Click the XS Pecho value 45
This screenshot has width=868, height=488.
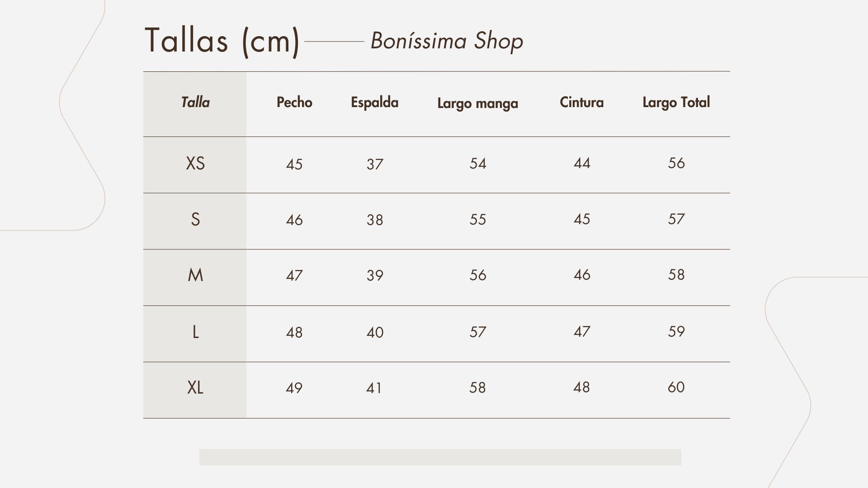click(294, 164)
